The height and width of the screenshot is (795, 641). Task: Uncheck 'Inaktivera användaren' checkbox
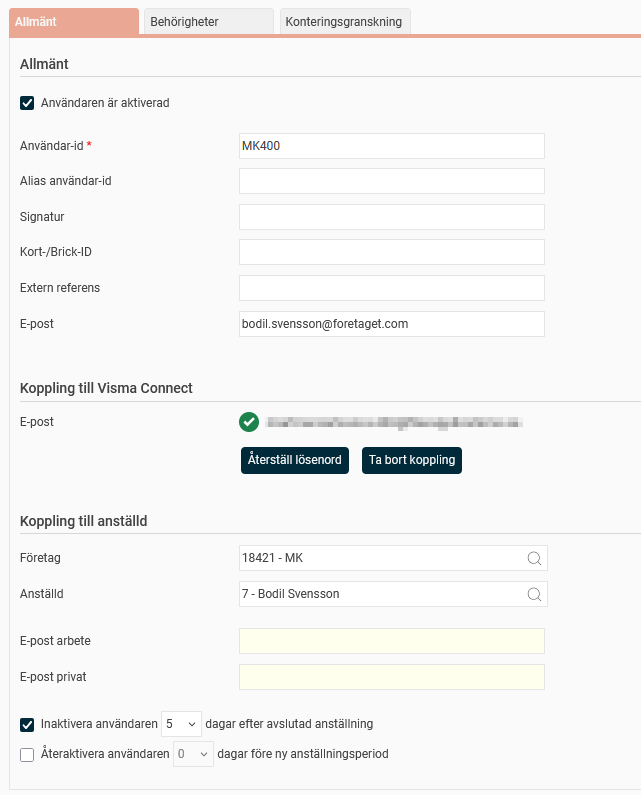[27, 724]
